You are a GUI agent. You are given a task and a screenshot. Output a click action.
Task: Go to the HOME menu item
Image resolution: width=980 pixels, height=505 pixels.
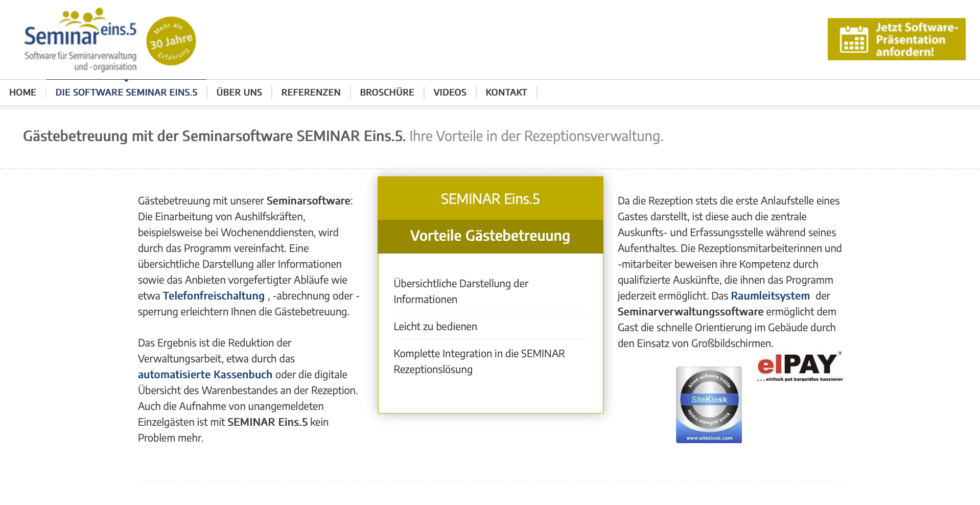click(22, 93)
